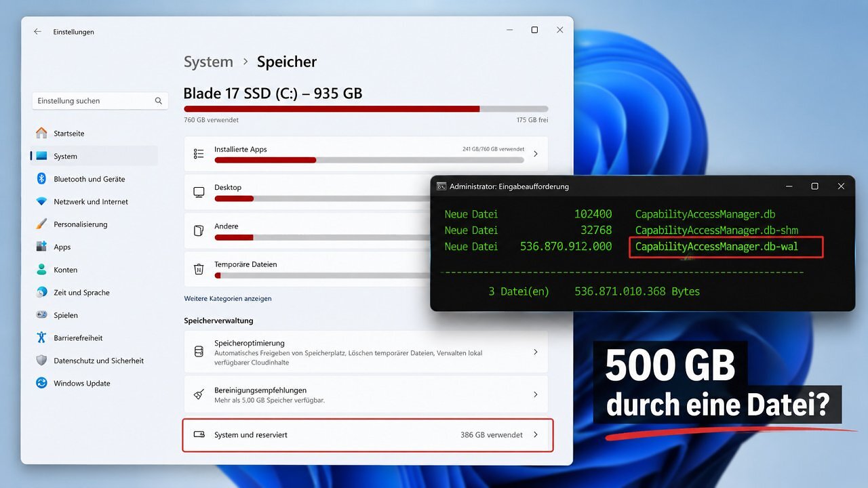Click the Apps icon in sidebar

coord(41,247)
